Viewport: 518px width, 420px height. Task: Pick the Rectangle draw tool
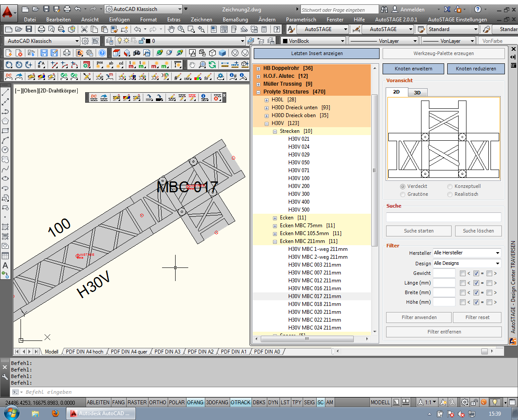[x=6, y=131]
